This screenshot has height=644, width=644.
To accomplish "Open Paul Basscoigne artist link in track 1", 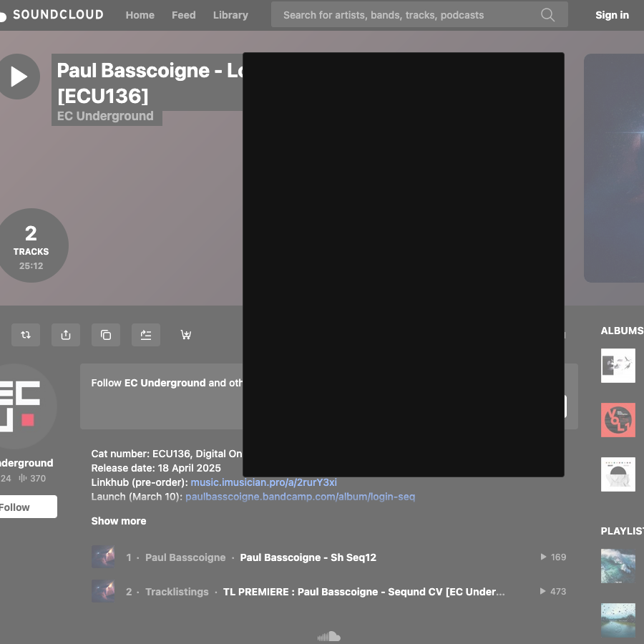I will coord(185,557).
